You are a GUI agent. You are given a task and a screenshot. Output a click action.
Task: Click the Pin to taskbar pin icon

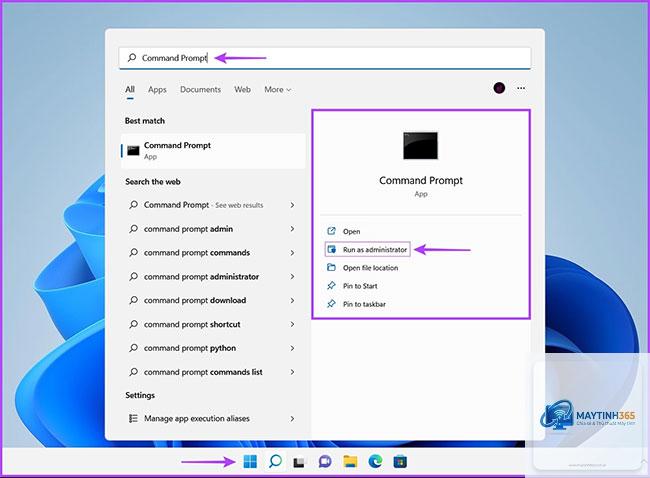[331, 304]
